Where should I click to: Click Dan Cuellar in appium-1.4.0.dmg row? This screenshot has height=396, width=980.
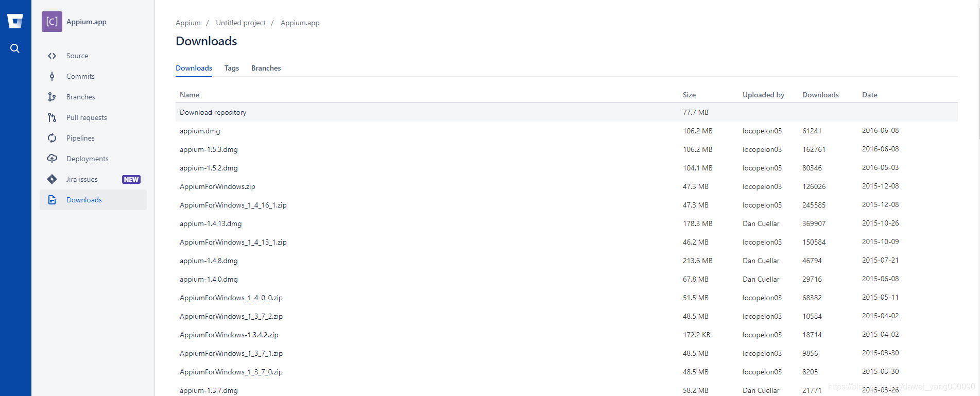point(761,279)
